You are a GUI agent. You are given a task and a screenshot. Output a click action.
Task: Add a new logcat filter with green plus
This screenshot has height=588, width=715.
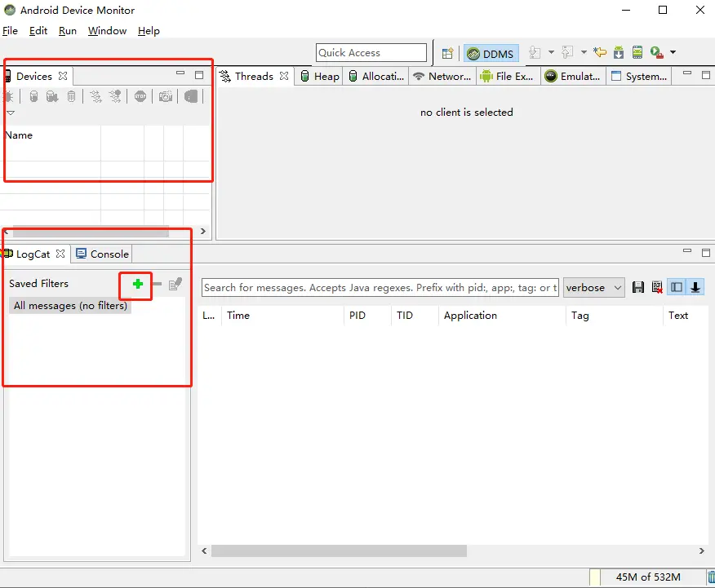tap(138, 284)
